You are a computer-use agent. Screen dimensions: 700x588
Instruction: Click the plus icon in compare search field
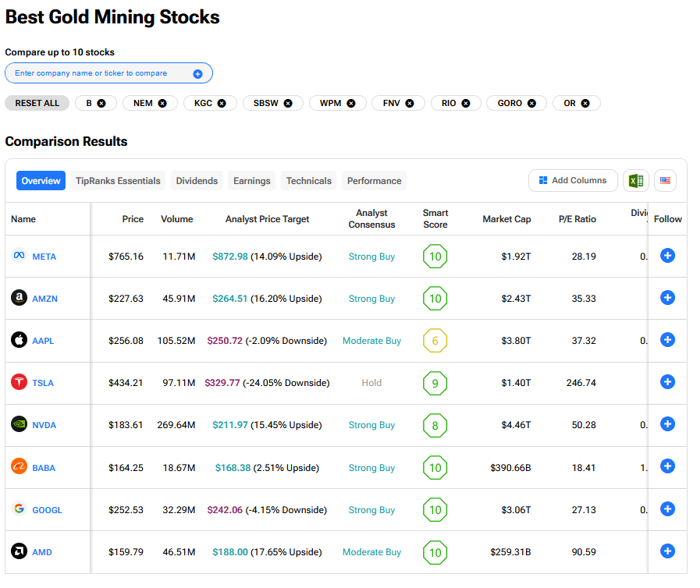(x=197, y=74)
